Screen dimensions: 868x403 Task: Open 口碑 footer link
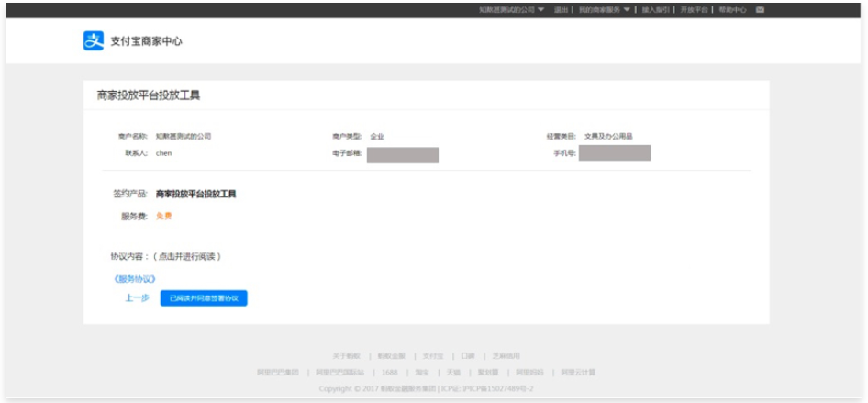click(x=468, y=356)
